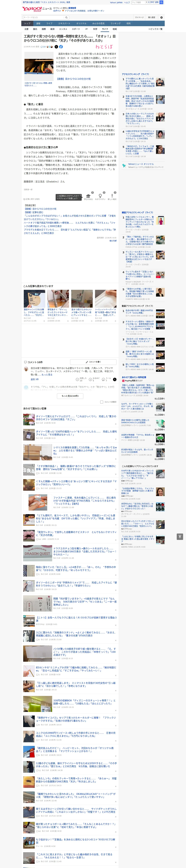Click the keyword search magnifier button

click(66, 17)
